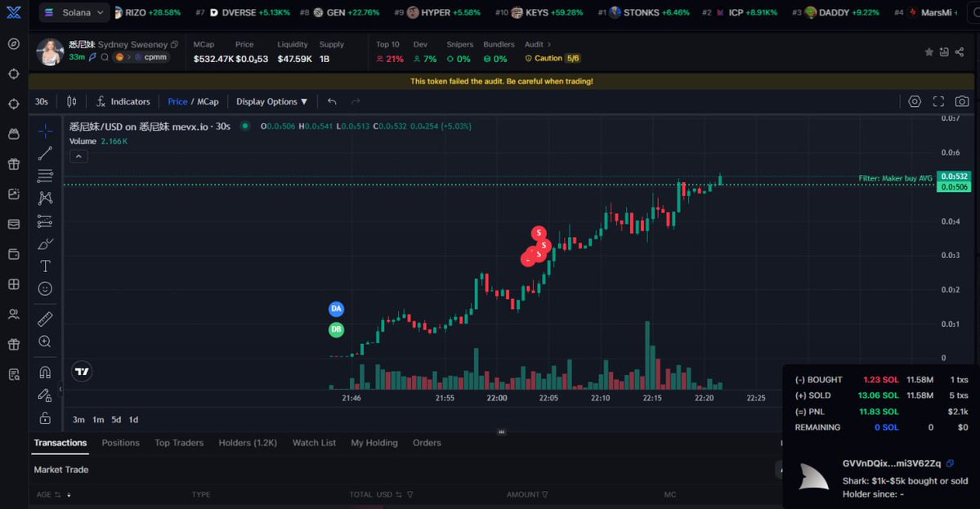Open the My Holding tab

(374, 443)
